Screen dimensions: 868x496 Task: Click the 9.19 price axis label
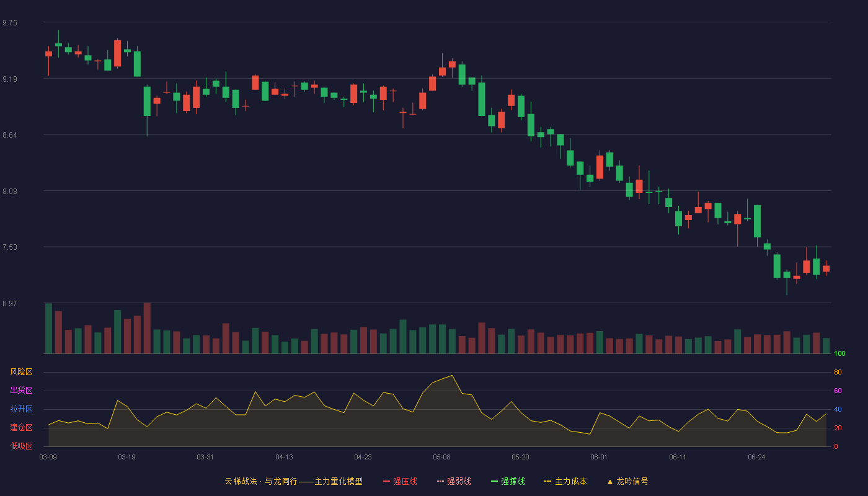pyautogui.click(x=10, y=79)
